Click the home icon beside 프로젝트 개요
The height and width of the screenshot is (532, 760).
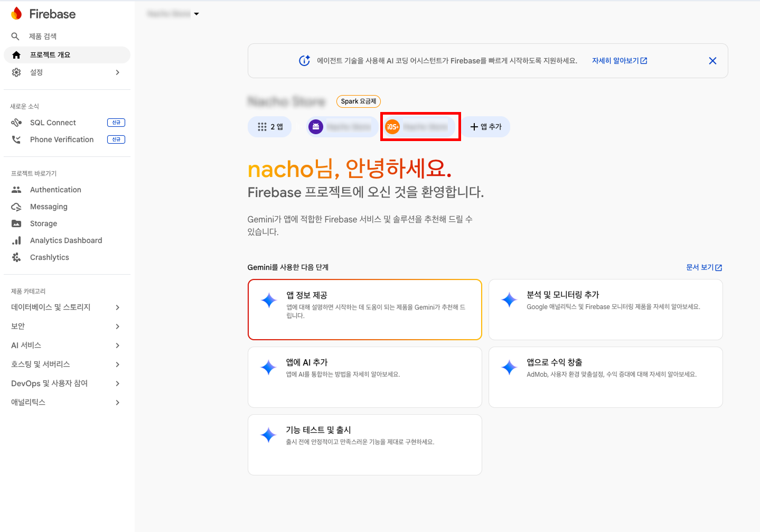16,55
